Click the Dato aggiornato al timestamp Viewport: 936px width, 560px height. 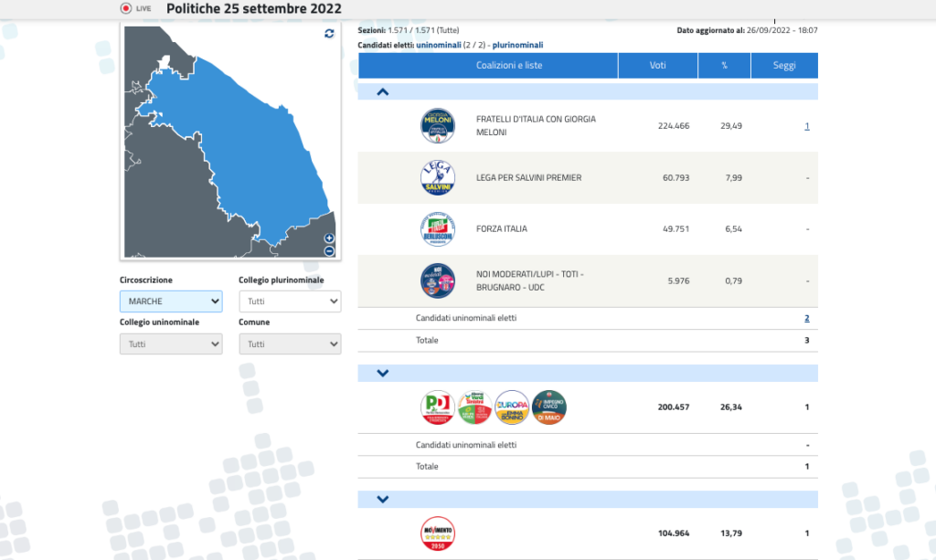pyautogui.click(x=747, y=30)
